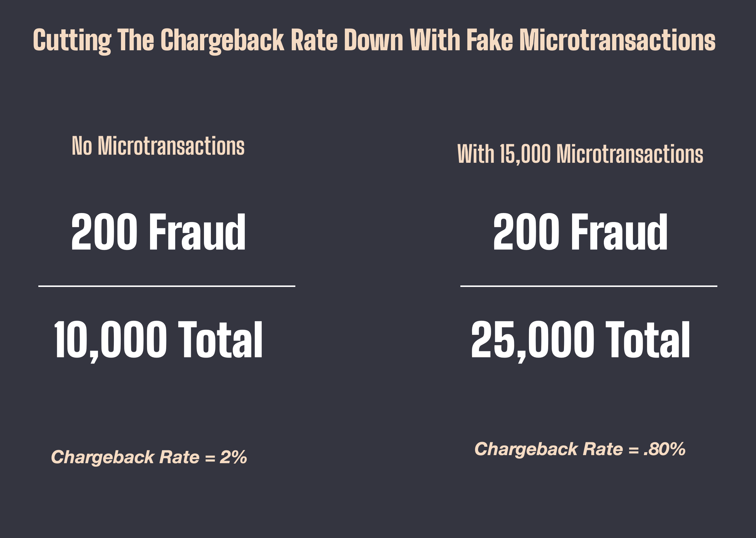Click "200" in the right column numerator
The height and width of the screenshot is (538, 756).
pos(526,232)
